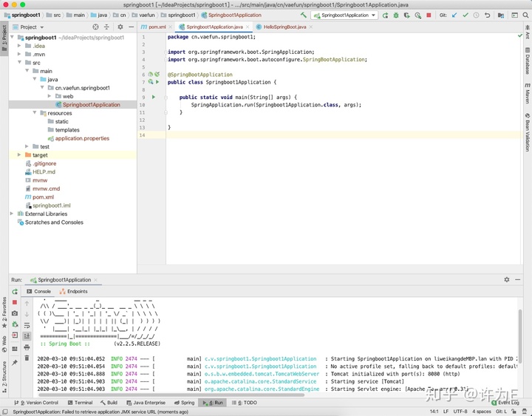Click the Debug bug icon in toolbar

point(396,16)
